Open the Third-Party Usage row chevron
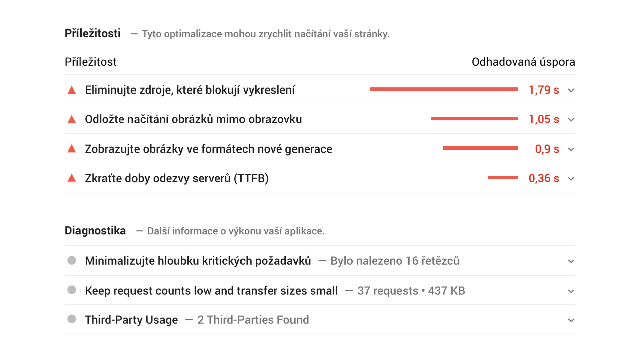The width and height of the screenshot is (644, 362). pos(571,320)
